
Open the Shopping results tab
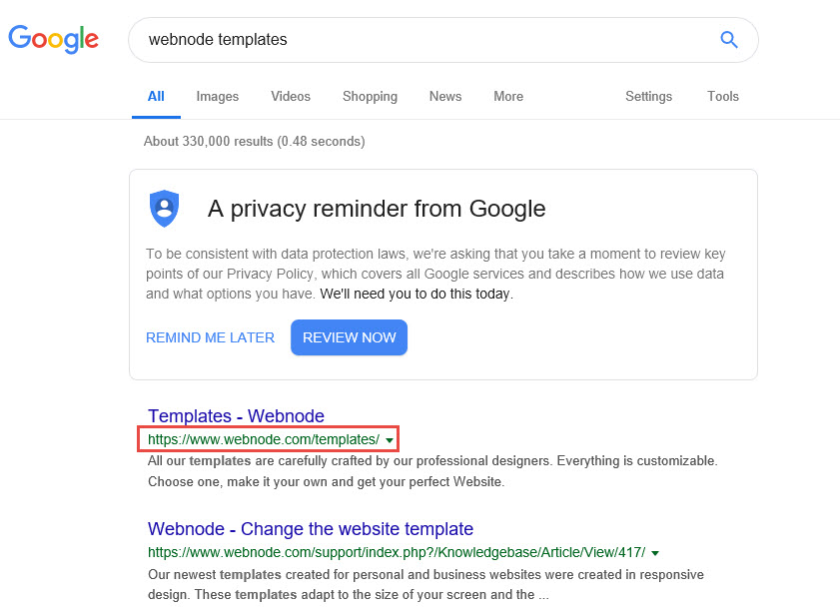click(370, 97)
